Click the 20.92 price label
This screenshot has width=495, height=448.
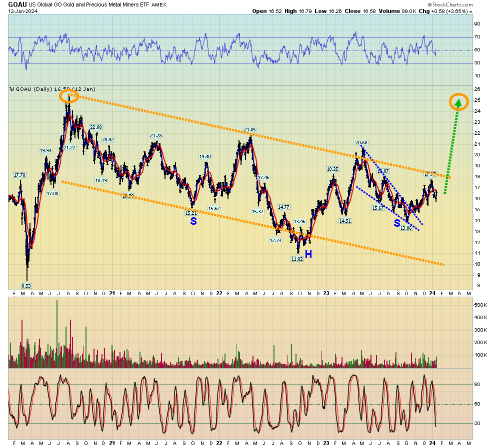[108, 140]
